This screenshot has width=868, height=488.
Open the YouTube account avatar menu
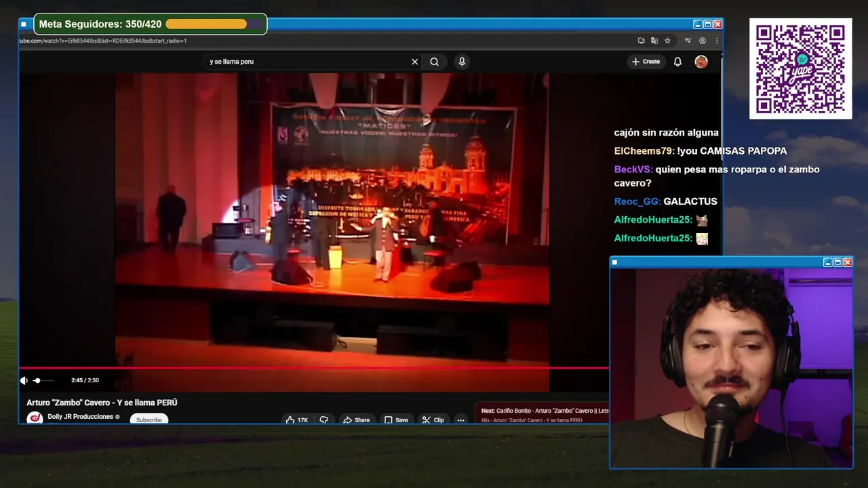701,62
